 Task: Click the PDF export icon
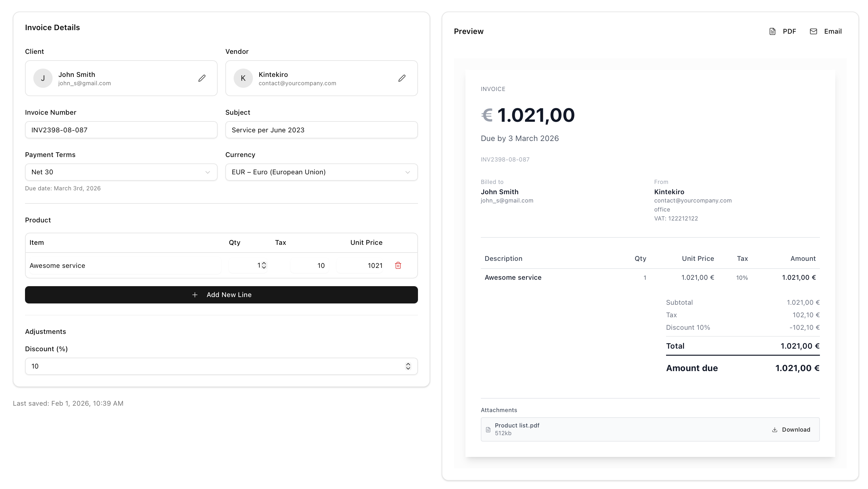[x=773, y=31]
